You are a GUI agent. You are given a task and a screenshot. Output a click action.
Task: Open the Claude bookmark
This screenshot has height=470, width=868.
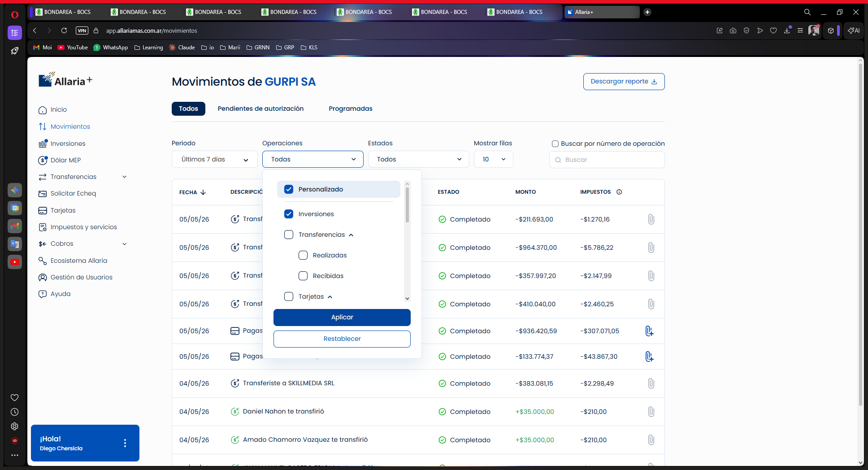pyautogui.click(x=182, y=48)
